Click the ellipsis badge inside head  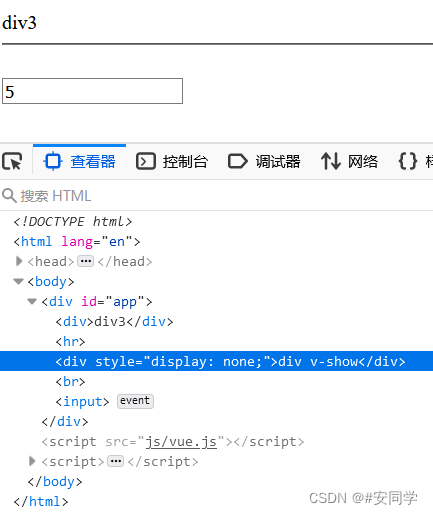[85, 261]
